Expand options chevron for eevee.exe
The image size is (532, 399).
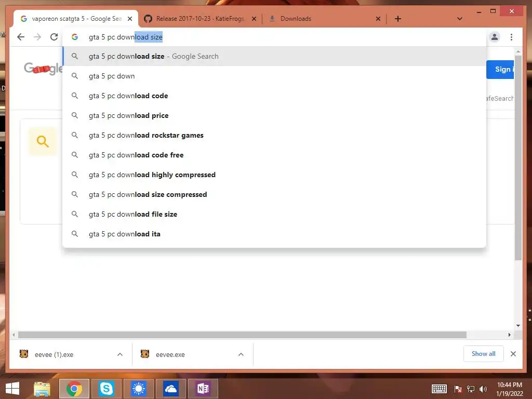tap(241, 354)
